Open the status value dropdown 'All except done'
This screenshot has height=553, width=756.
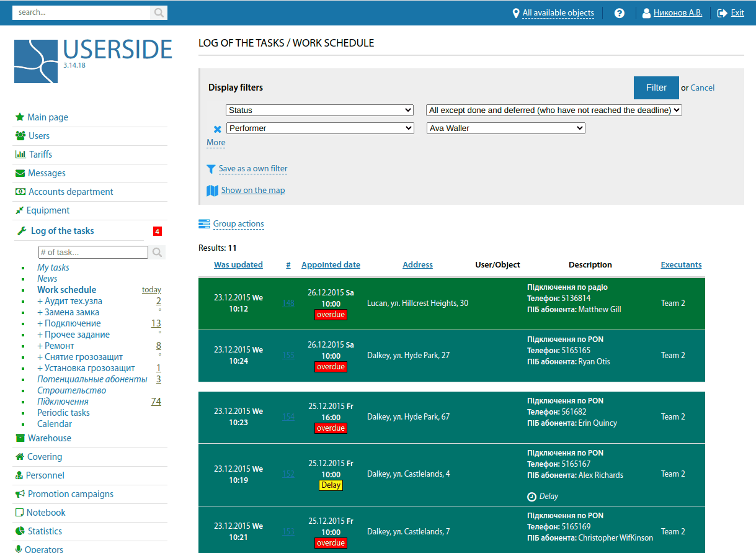[554, 110]
